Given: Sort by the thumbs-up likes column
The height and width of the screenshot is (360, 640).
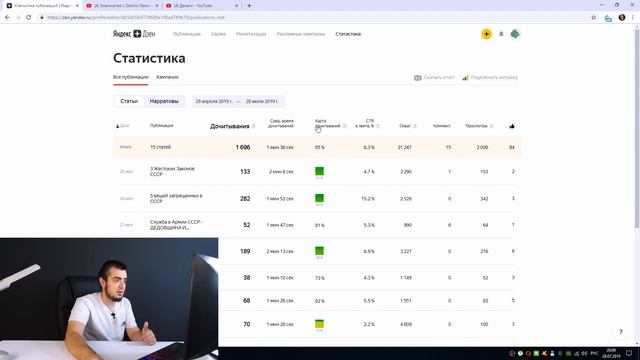Looking at the screenshot, I should point(512,126).
